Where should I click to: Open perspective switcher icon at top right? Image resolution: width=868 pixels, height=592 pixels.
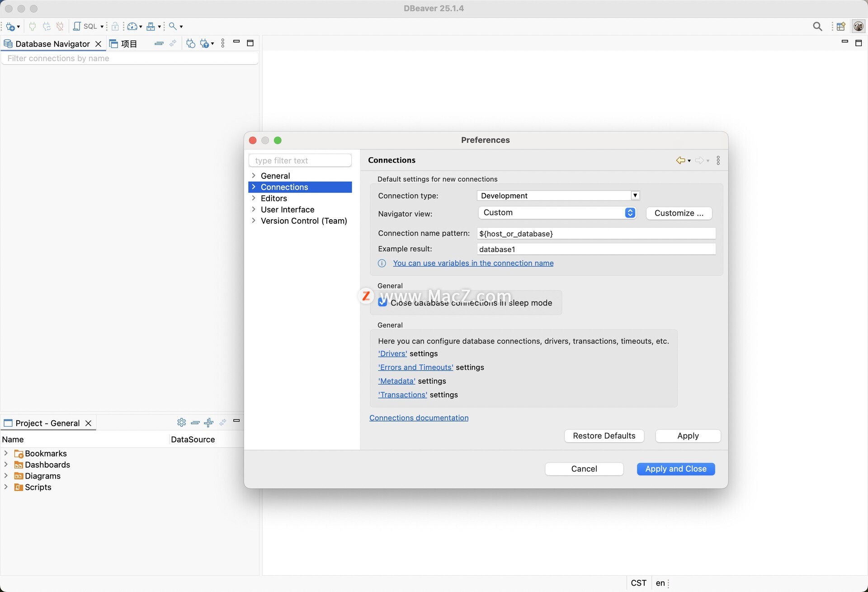click(x=841, y=27)
